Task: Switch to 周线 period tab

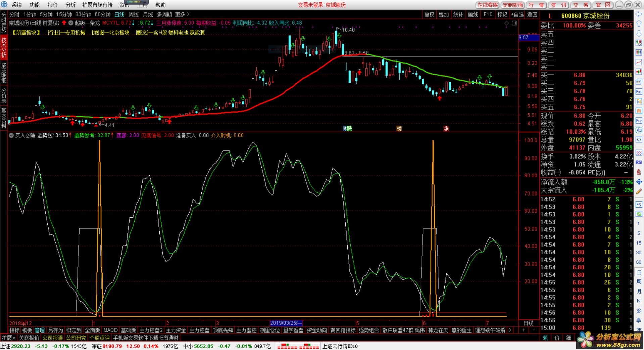Action: 134,14
